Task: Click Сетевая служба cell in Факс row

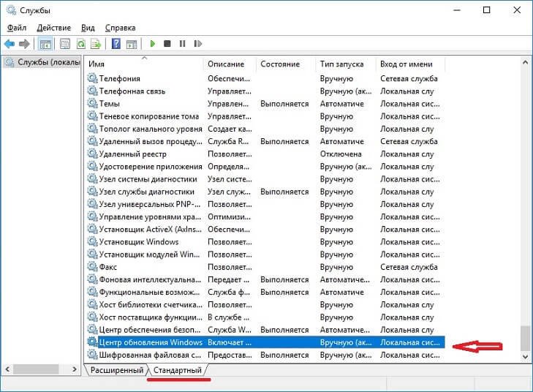Action: [409, 267]
